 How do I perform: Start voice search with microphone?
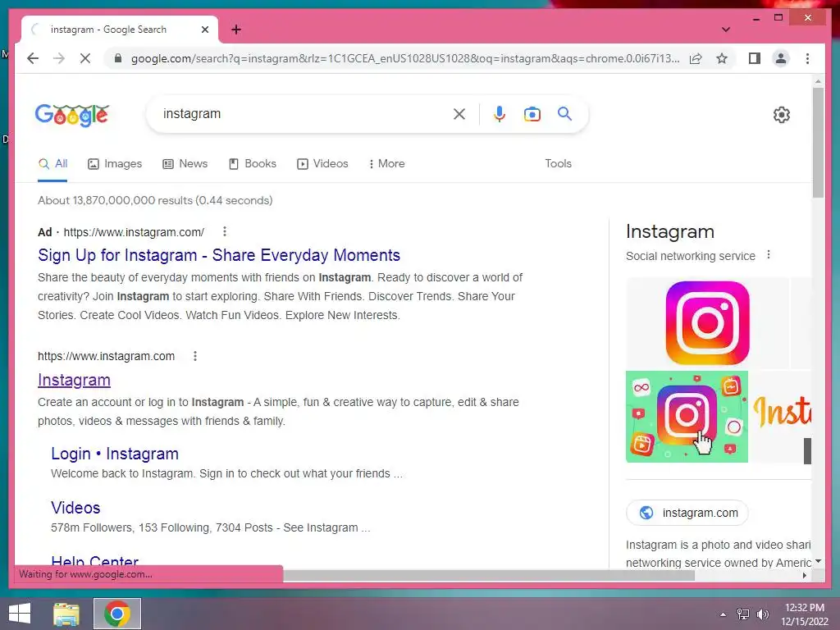(500, 113)
